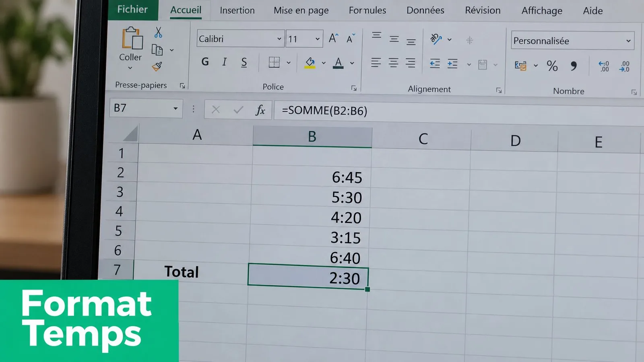This screenshot has height=362, width=644.
Task: Remove a decimal place
Action: 625,67
